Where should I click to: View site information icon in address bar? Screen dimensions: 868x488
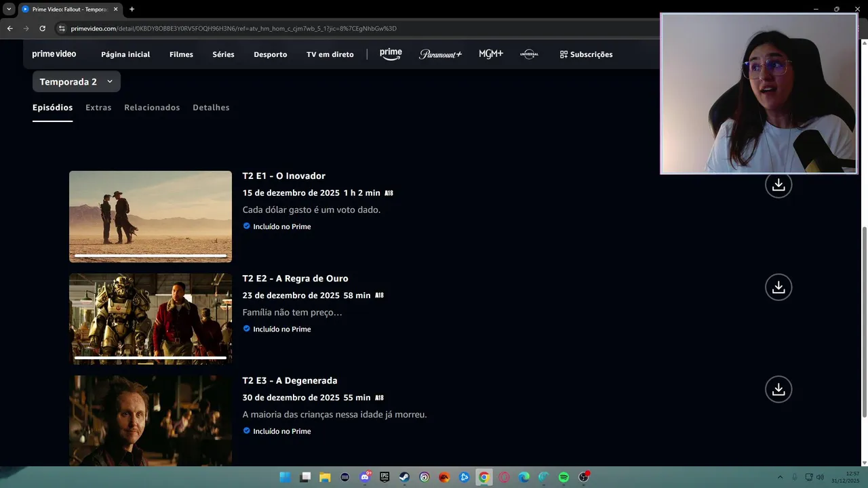(x=62, y=28)
